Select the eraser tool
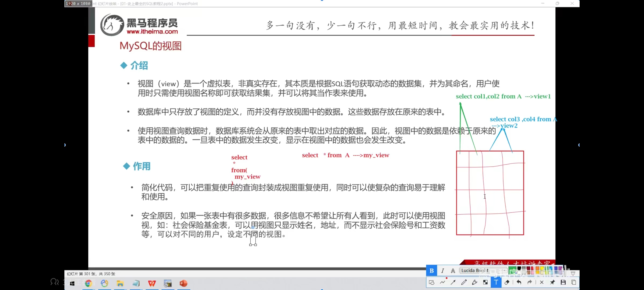This screenshot has width=644, height=290. 507,282
